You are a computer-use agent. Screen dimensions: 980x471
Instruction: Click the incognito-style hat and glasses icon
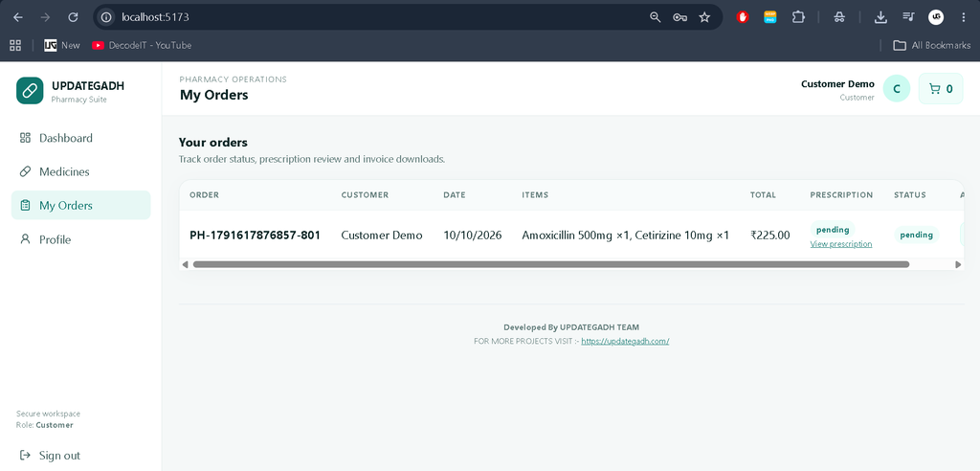click(839, 17)
